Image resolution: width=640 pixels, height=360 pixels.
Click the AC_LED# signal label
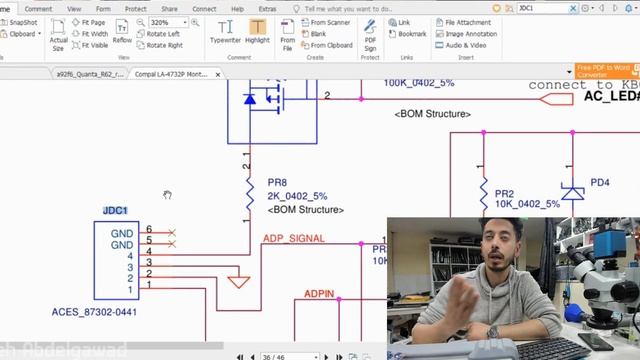[x=611, y=96]
